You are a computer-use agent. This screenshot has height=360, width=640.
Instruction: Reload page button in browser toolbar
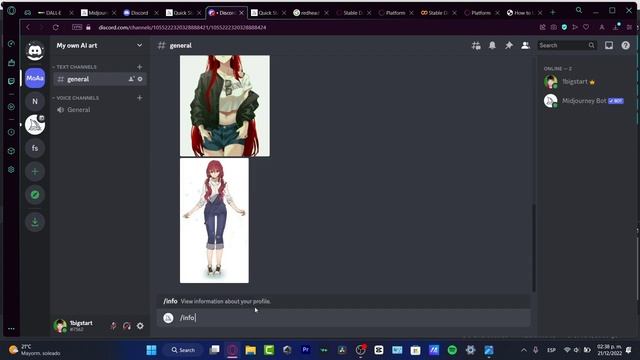[56, 27]
